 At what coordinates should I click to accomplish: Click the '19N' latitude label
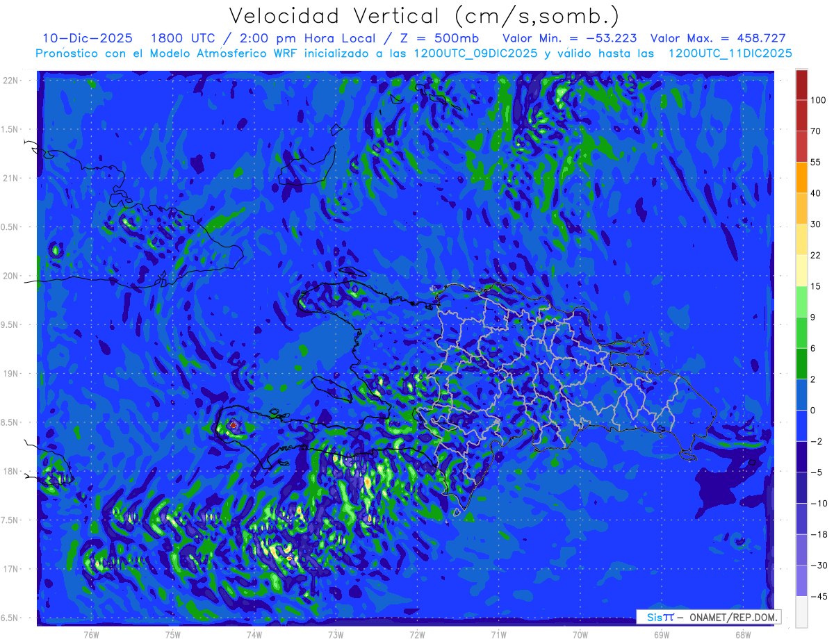click(x=12, y=374)
